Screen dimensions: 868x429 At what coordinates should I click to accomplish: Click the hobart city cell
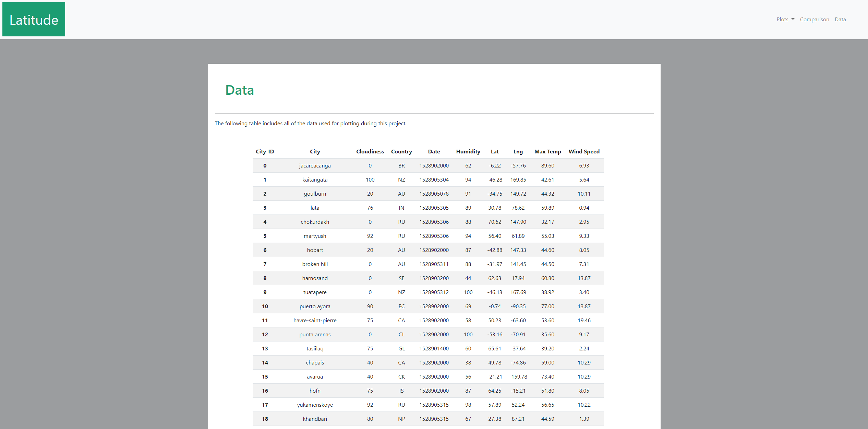pyautogui.click(x=315, y=250)
